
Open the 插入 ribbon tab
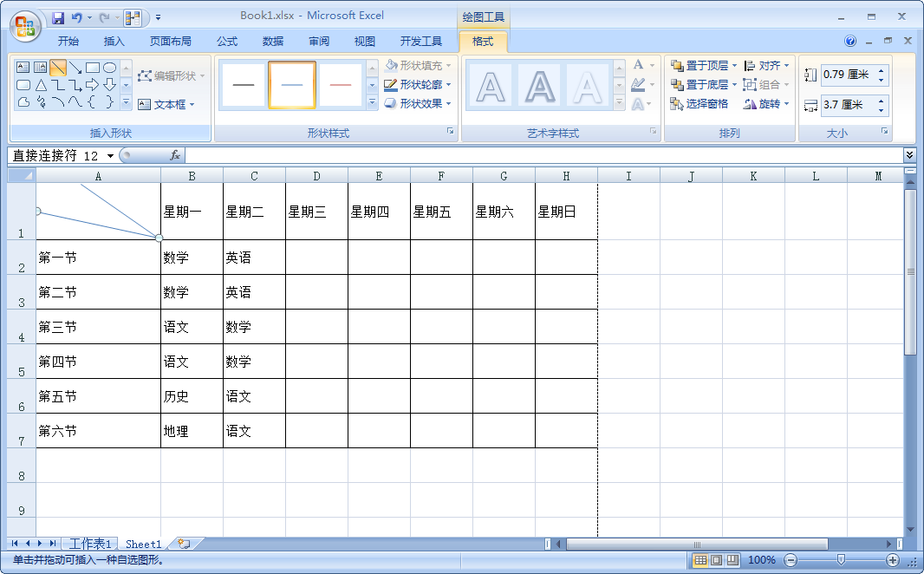click(114, 41)
